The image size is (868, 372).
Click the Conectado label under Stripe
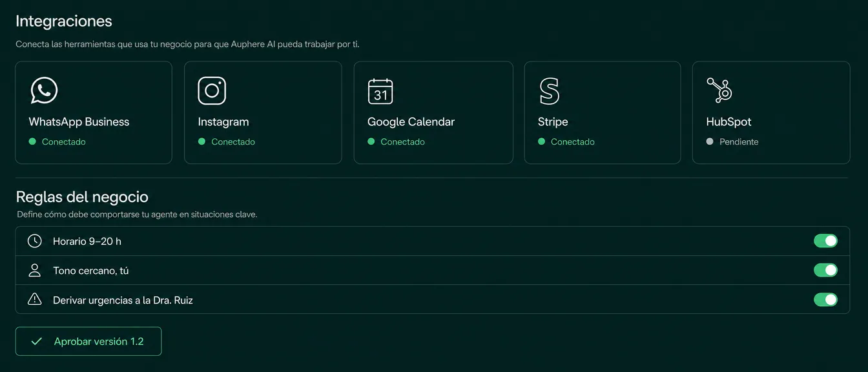click(573, 141)
